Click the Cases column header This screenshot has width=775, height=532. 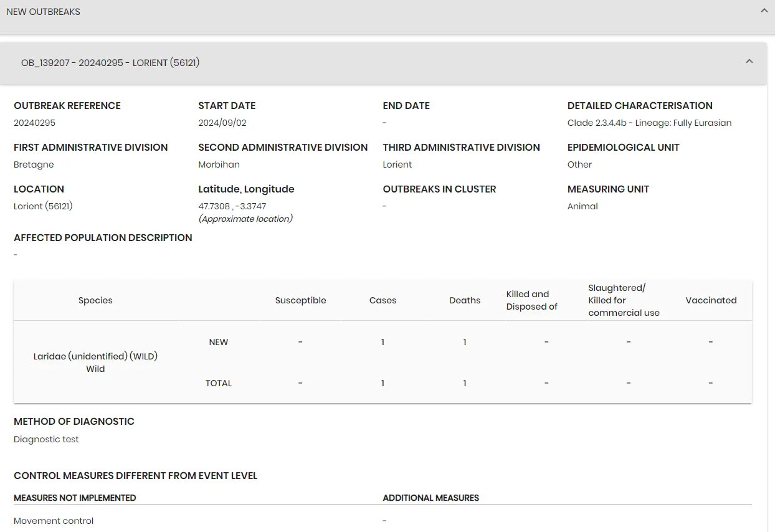pos(383,300)
